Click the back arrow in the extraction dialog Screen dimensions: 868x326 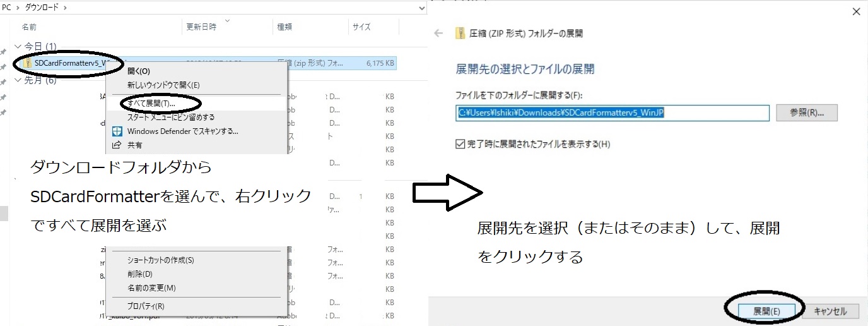click(x=439, y=33)
